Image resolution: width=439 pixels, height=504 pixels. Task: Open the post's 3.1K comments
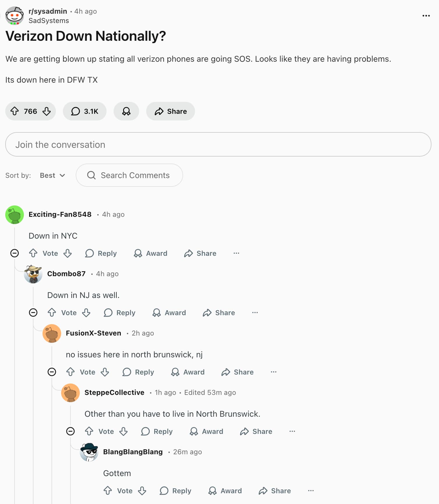pos(85,111)
